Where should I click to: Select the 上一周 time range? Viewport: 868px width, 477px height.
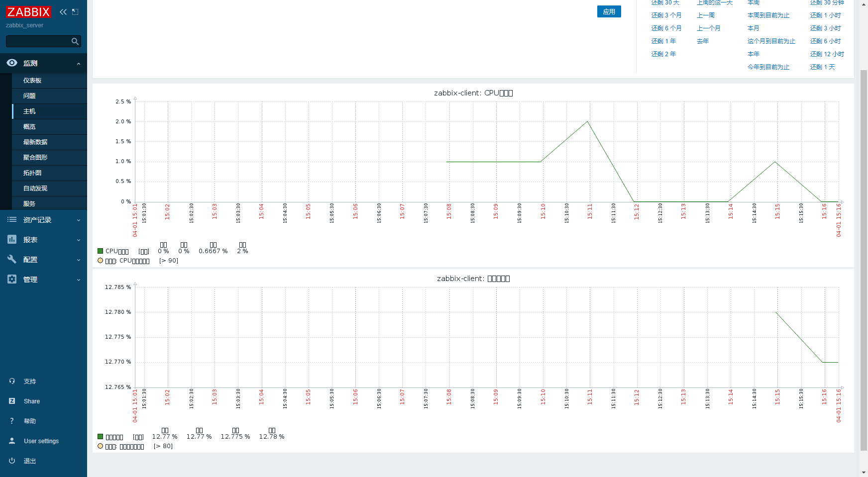coord(706,15)
